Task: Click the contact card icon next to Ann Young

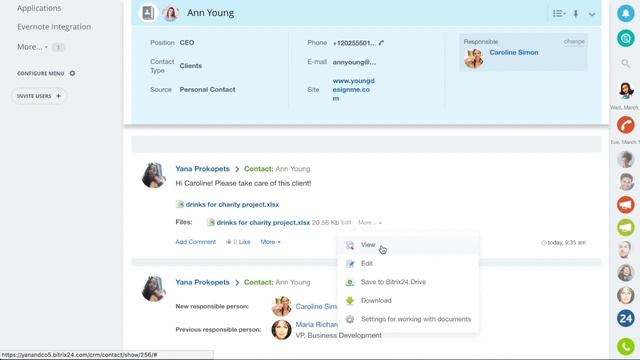Action: tap(148, 13)
